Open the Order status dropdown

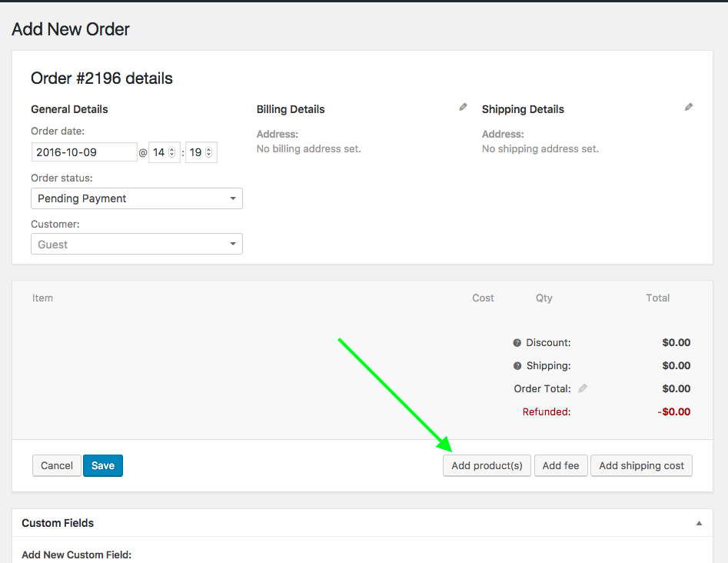[x=136, y=198]
